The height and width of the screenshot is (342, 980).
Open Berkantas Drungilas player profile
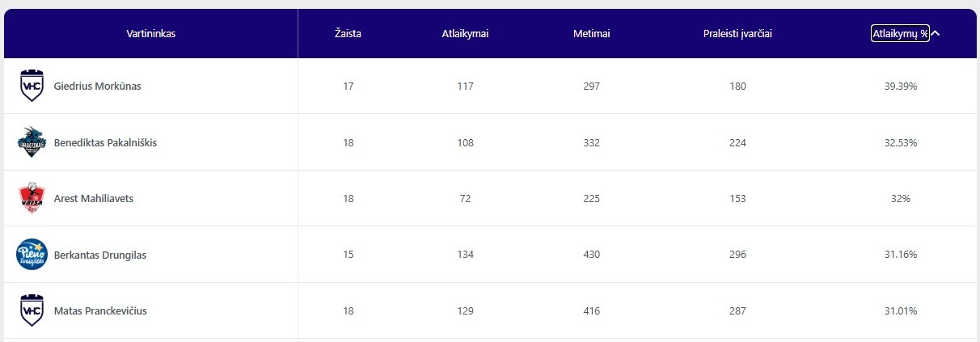[x=99, y=255]
